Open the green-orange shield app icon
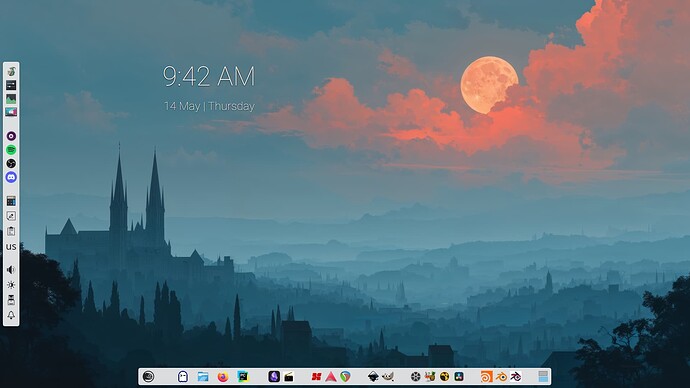690x388 pixels. pyautogui.click(x=345, y=377)
